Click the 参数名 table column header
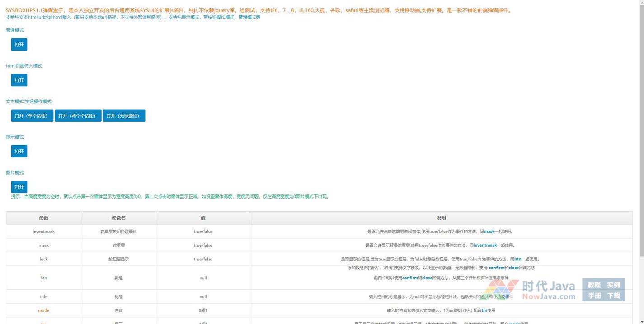The width and height of the screenshot is (644, 324). click(118, 218)
